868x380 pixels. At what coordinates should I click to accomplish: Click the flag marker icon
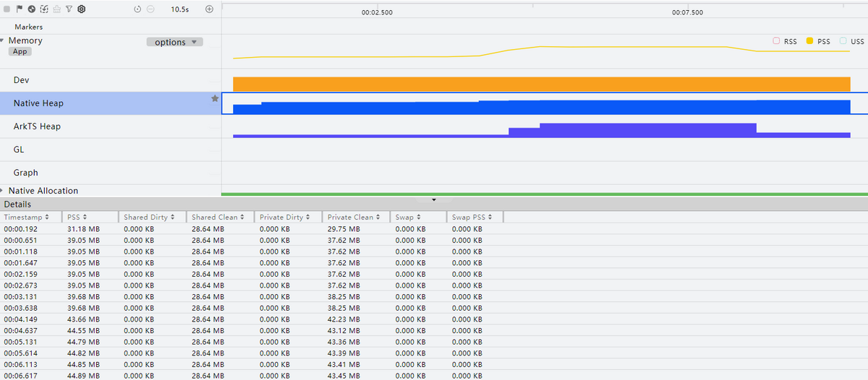point(20,9)
